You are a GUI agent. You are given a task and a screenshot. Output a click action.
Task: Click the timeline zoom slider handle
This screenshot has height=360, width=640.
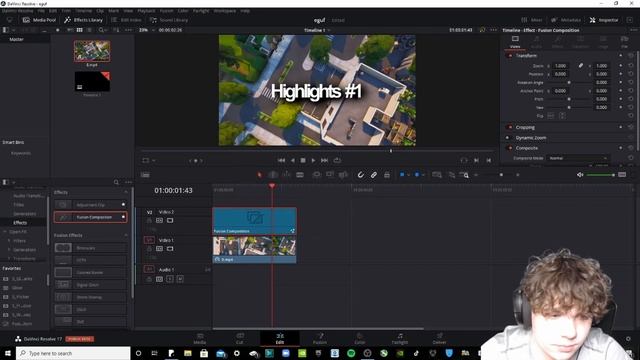[x=501, y=175]
